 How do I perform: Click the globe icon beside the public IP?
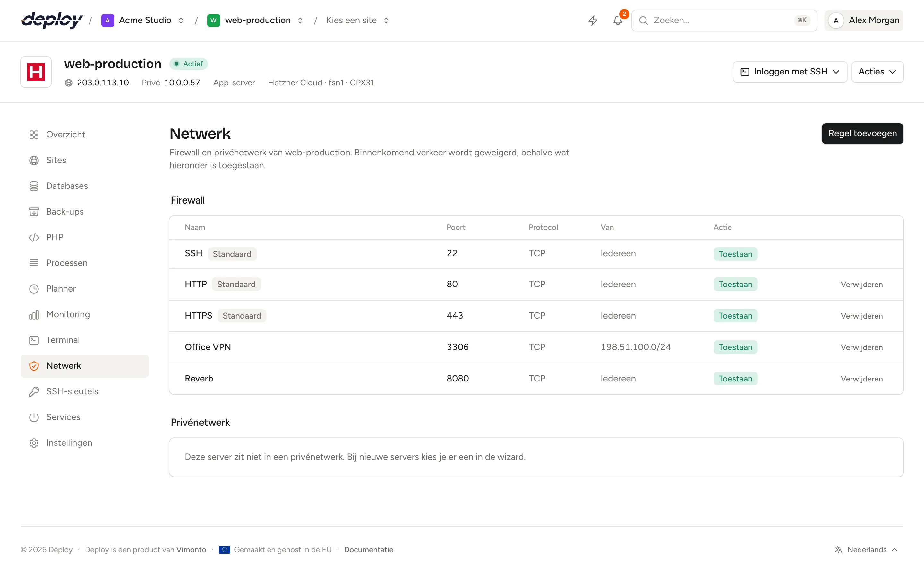pyautogui.click(x=69, y=83)
